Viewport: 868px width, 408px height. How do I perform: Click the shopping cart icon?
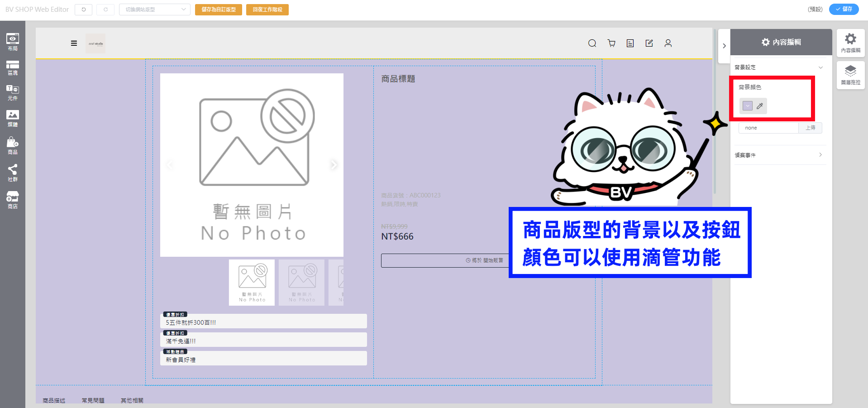coord(611,43)
